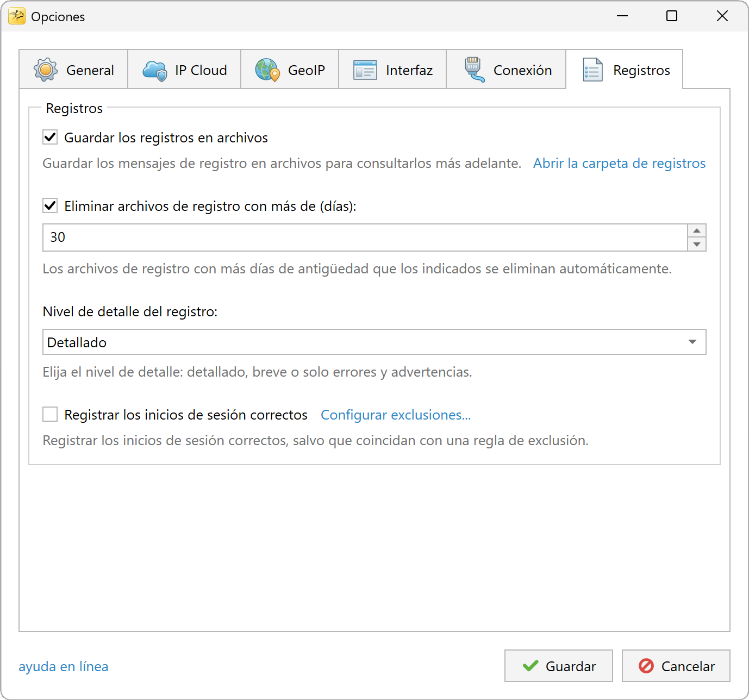Maximize the Opciones window
The image size is (749, 700).
(672, 16)
